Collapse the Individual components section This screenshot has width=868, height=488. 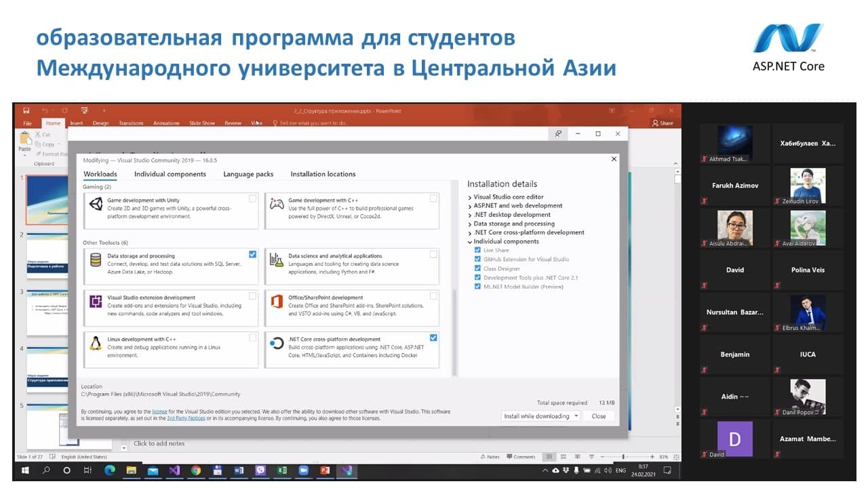(470, 241)
